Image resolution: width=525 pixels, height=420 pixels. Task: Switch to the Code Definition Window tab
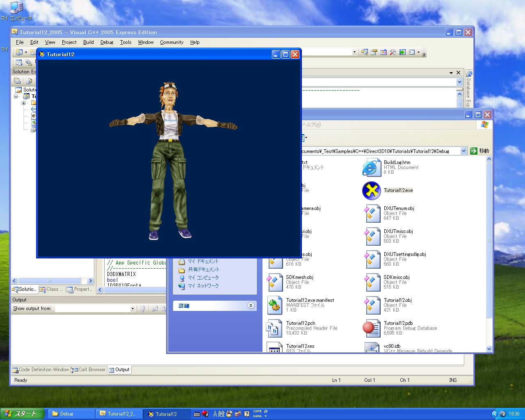point(40,370)
